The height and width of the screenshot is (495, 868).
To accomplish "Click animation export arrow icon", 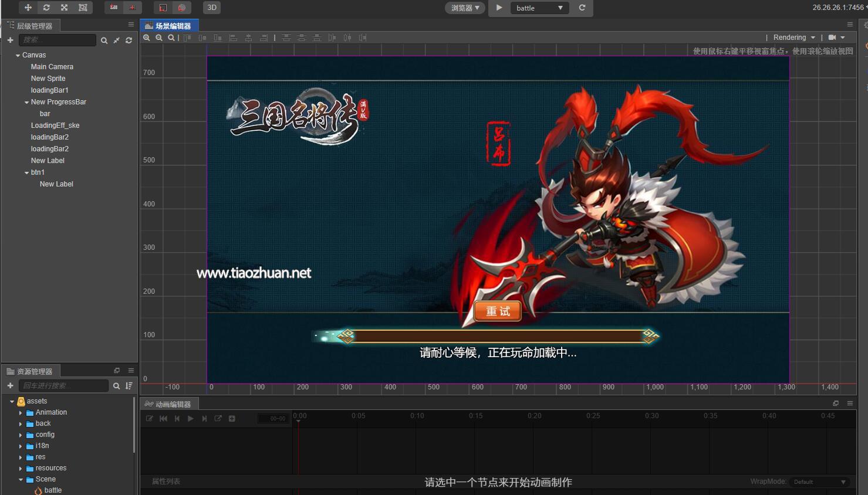I will point(218,419).
